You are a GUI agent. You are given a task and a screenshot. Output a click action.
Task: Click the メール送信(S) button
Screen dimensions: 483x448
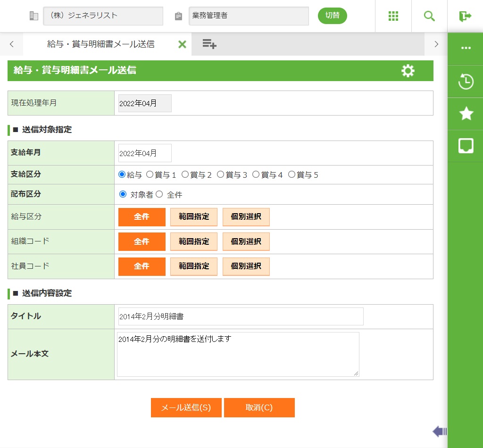click(186, 408)
